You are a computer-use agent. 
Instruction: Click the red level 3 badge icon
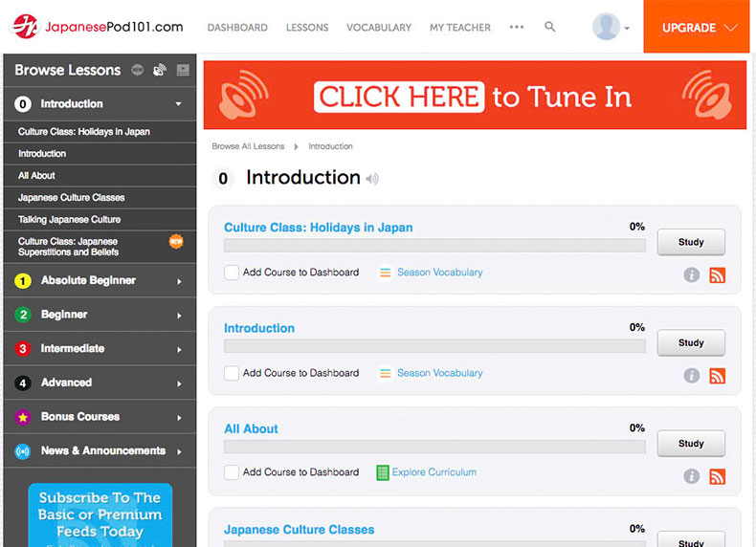(x=23, y=348)
